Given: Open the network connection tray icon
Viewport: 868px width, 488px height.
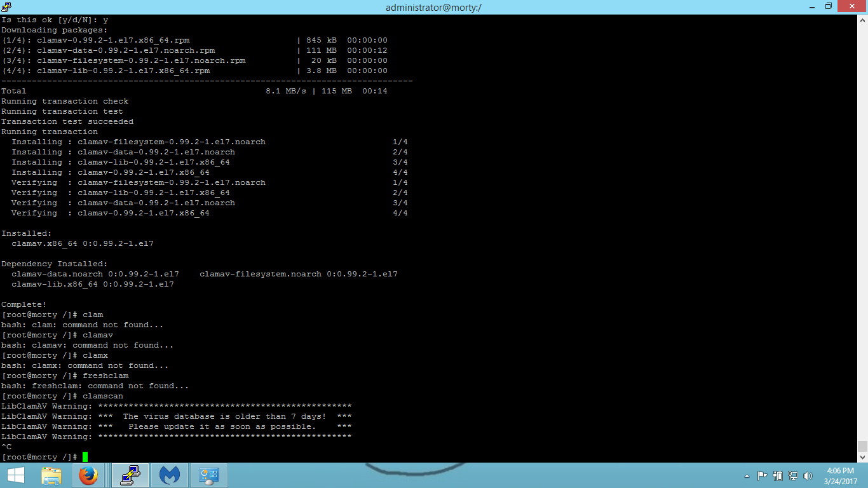Looking at the screenshot, I should (793, 475).
